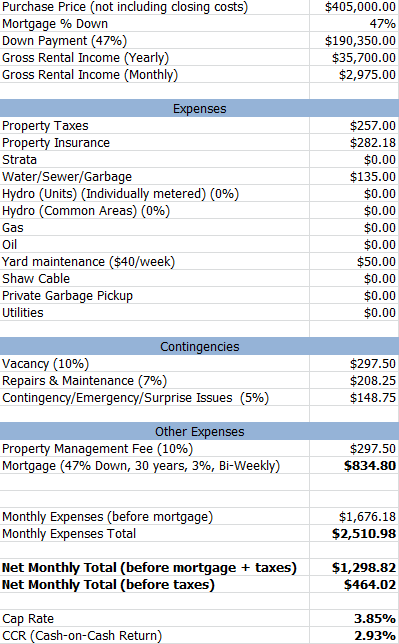This screenshot has height=644, width=399.
Task: Select the Purchase Price value cell $405,000.00
Action: click(x=354, y=7)
